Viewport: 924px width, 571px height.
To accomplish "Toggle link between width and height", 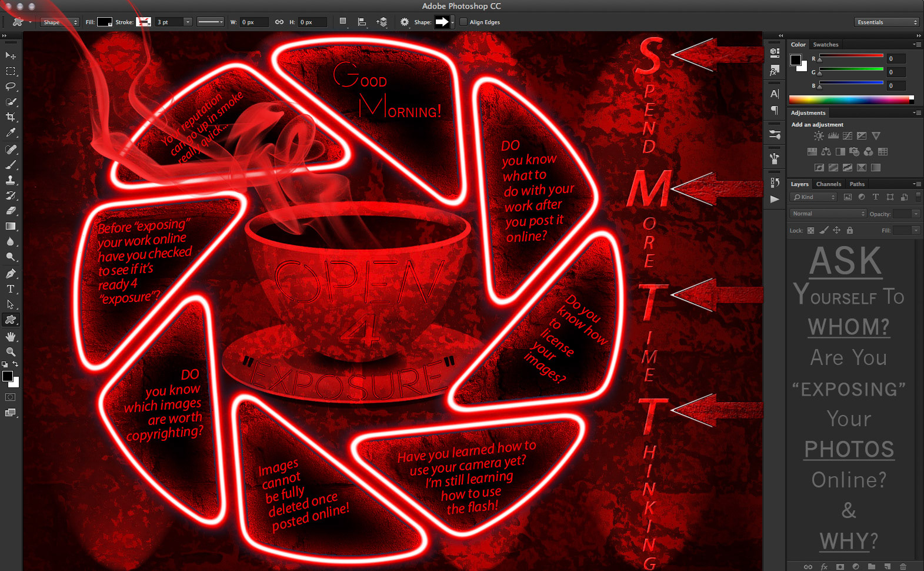I will click(x=279, y=22).
